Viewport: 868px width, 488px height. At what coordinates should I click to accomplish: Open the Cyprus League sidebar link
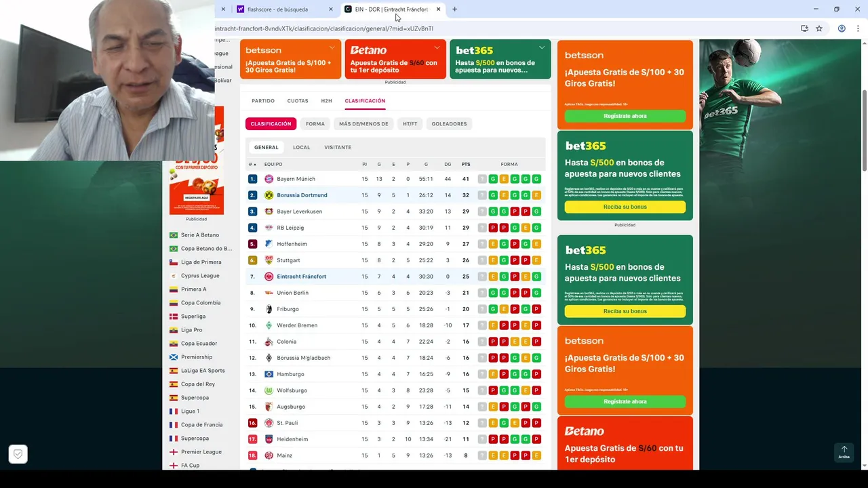coord(200,276)
